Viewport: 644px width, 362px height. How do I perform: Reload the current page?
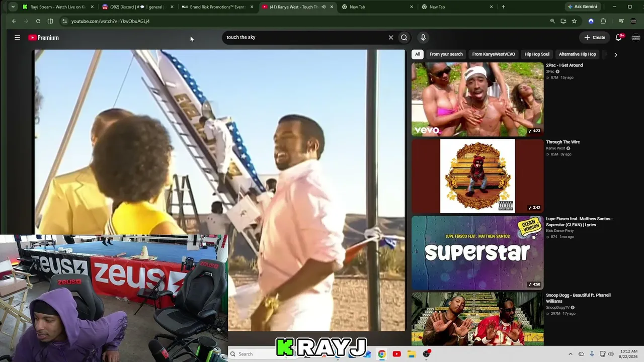click(38, 21)
